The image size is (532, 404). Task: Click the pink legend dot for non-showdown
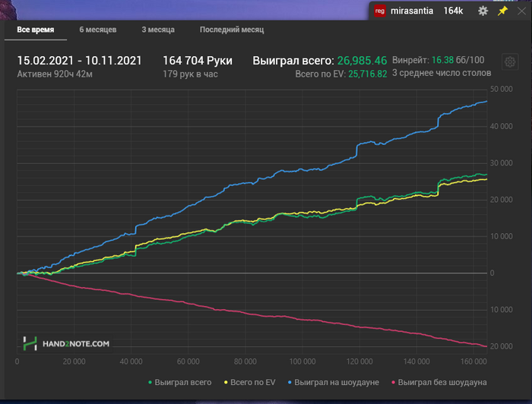point(393,382)
